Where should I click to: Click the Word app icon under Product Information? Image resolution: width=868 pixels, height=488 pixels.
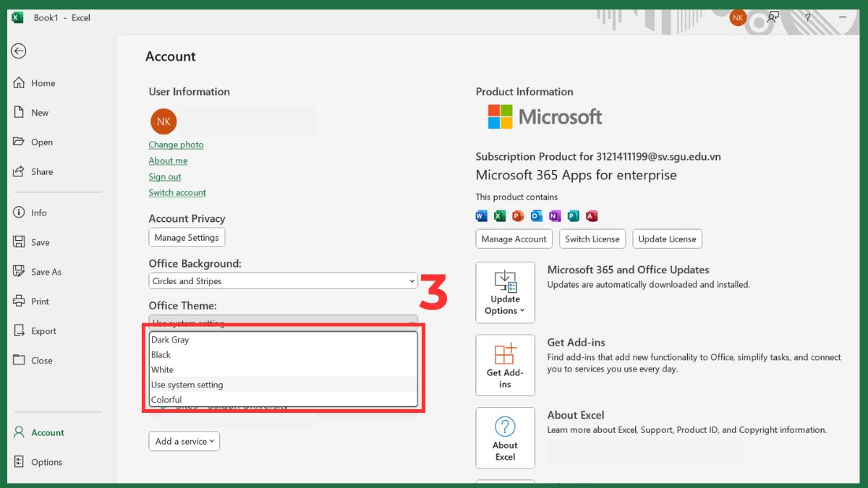(x=481, y=215)
